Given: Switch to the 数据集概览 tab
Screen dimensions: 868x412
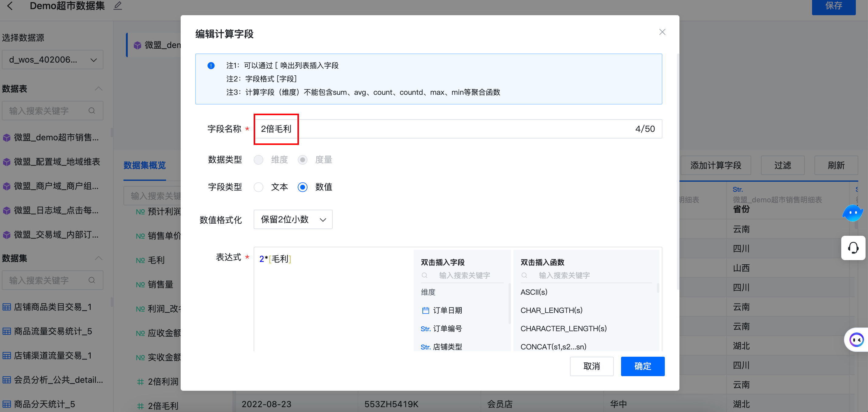Looking at the screenshot, I should coord(145,165).
